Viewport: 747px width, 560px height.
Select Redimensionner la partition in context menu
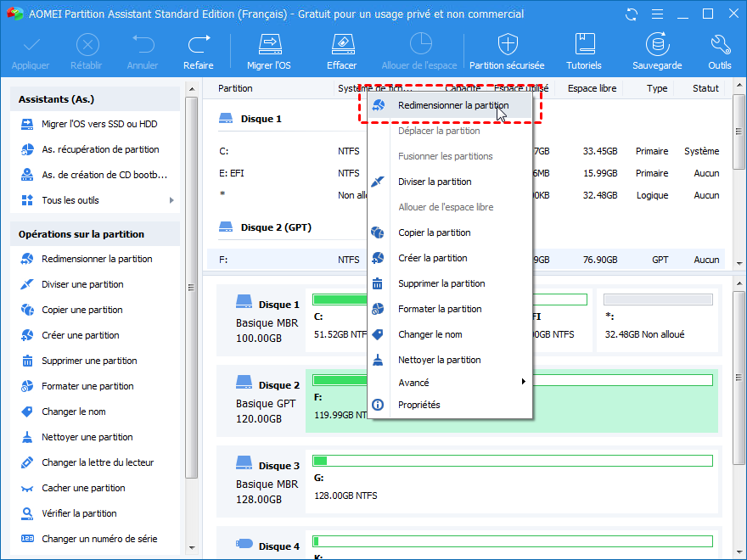point(452,105)
